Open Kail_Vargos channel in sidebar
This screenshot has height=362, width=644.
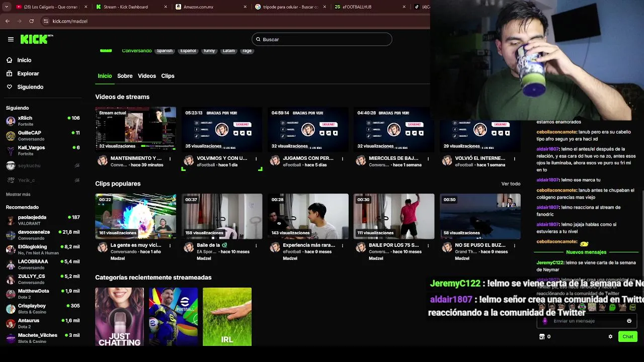tap(43, 150)
